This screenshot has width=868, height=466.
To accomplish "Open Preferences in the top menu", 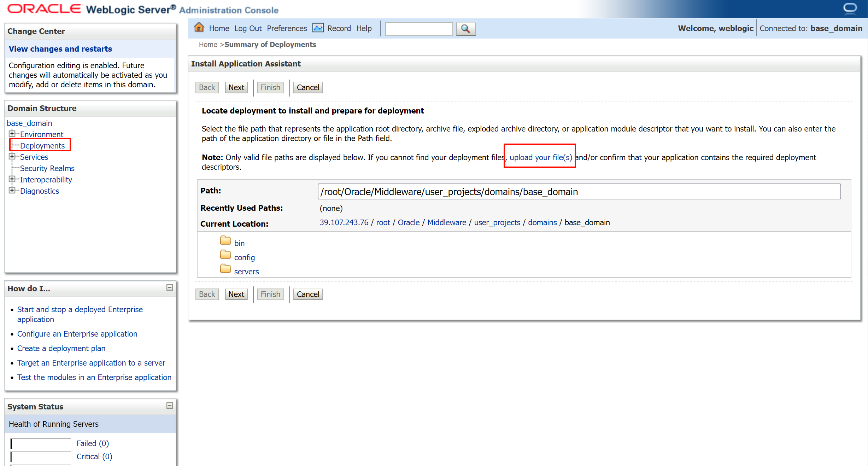I will pyautogui.click(x=287, y=28).
